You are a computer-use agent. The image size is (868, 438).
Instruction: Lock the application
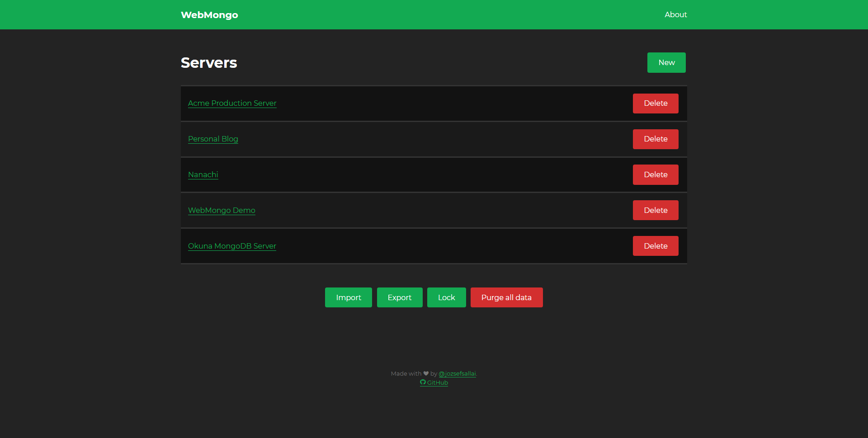[446, 297]
